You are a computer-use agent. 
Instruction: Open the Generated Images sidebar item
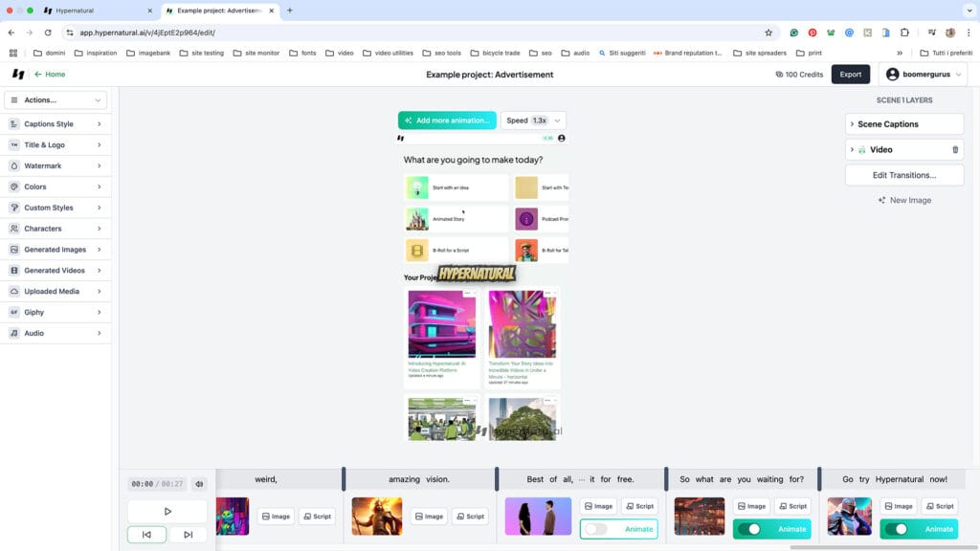[x=56, y=250]
